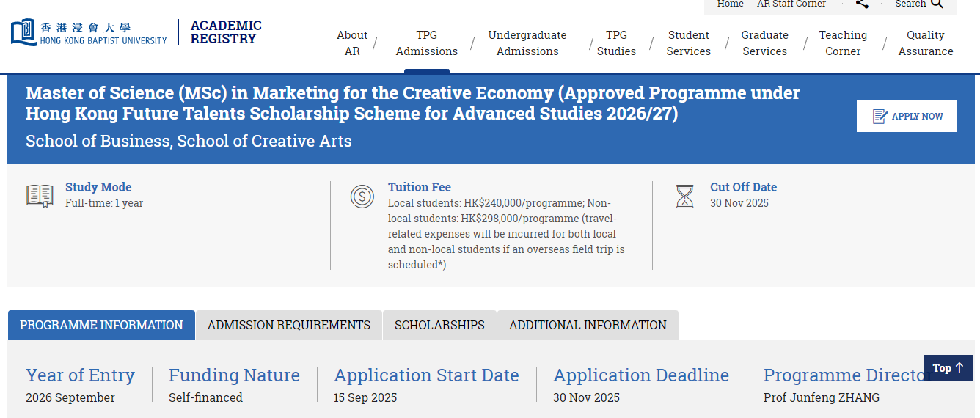Click '30 Nov 2025' under Application Deadline
Viewport: 980px width, 418px height.
(x=587, y=397)
